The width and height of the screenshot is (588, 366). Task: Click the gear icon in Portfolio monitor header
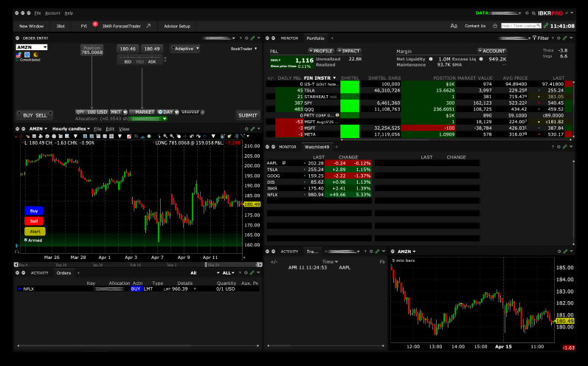tap(558, 38)
